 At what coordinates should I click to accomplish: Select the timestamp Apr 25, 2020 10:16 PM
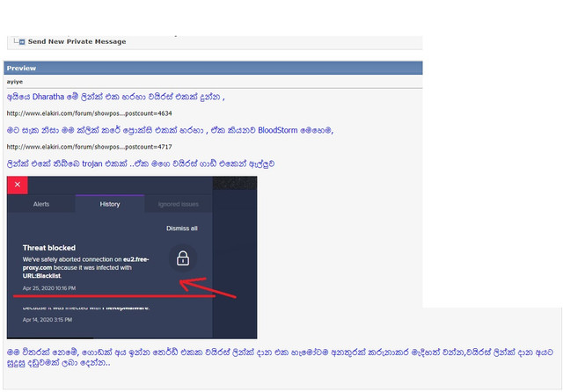tap(49, 288)
